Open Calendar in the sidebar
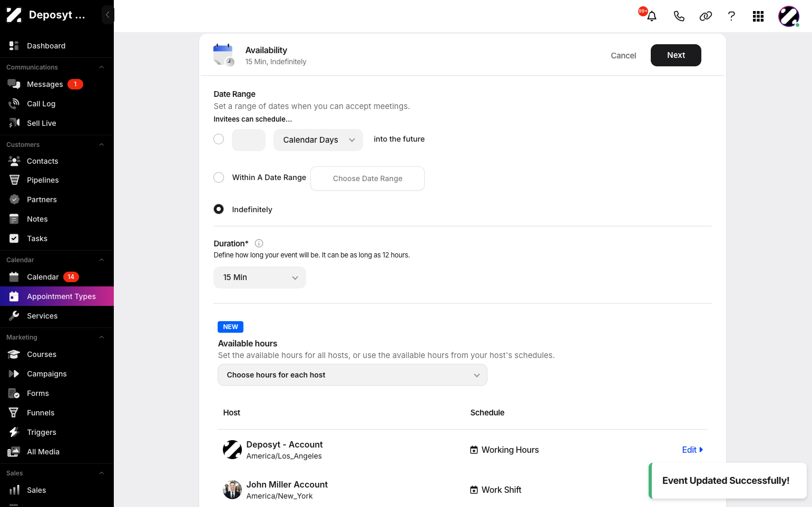The width and height of the screenshot is (812, 507). click(57, 277)
